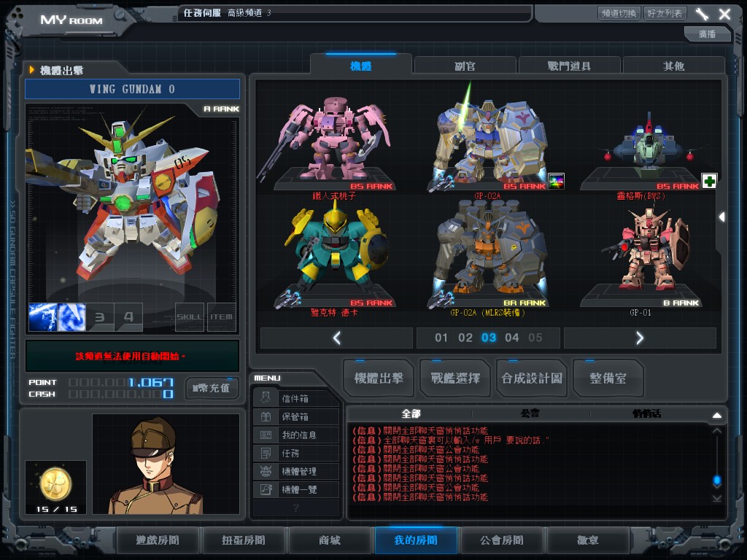Screen dimensions: 747x560
Task: Jump to mech page 01
Action: pyautogui.click(x=441, y=338)
